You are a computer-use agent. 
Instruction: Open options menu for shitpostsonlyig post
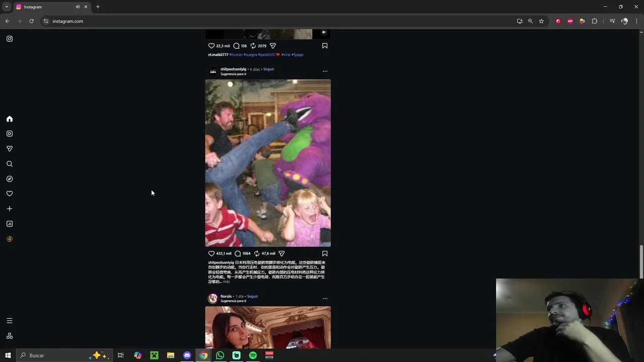[325, 71]
